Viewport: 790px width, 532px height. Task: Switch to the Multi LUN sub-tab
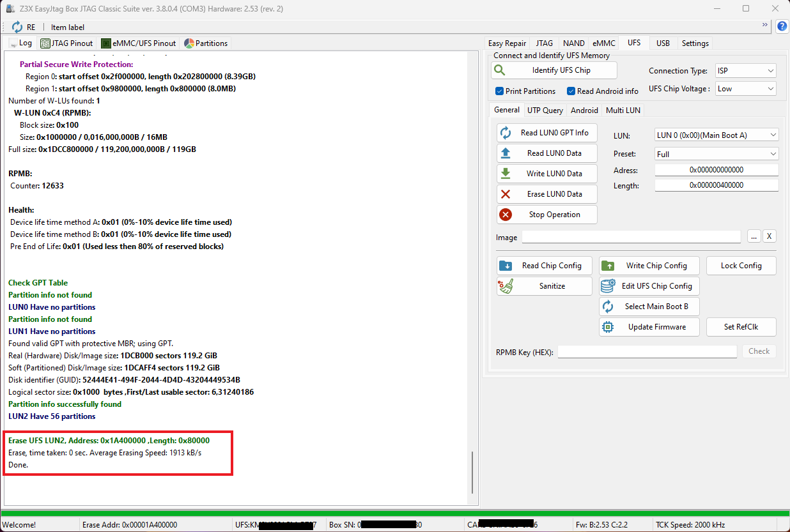(x=623, y=110)
